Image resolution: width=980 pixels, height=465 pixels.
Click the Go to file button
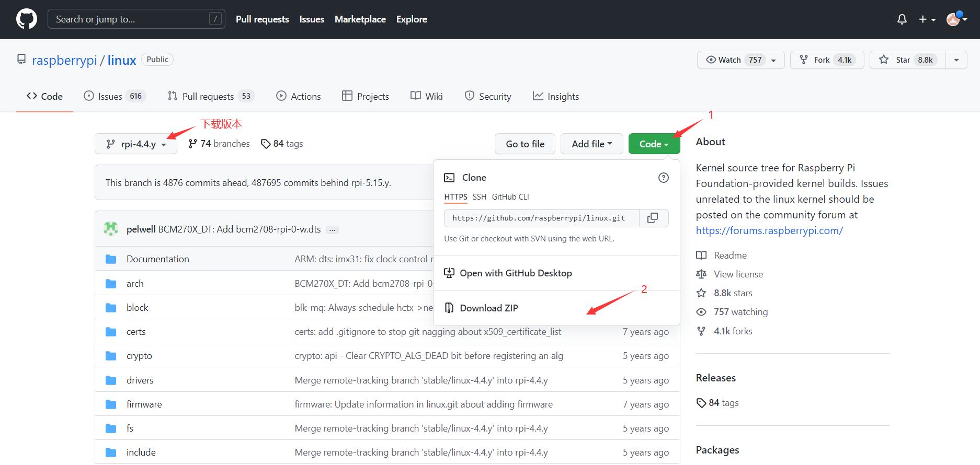pyautogui.click(x=525, y=144)
